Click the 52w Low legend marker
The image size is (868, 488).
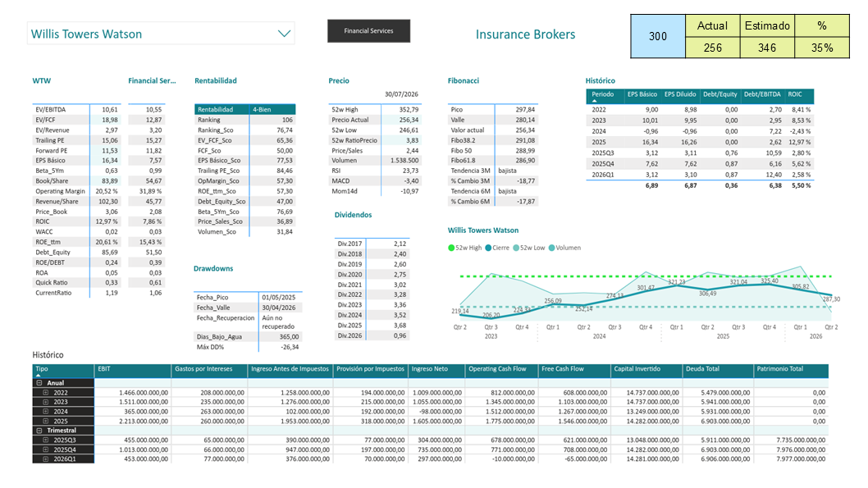[516, 248]
